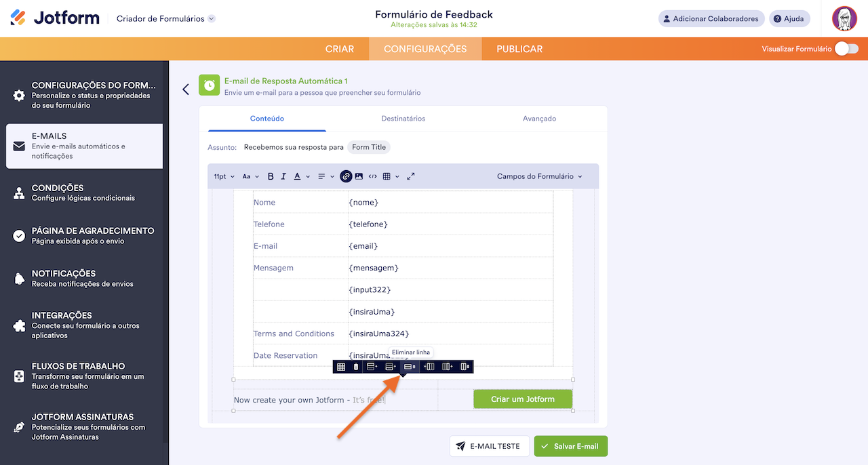868x465 pixels.
Task: Apply Italic formatting in the editor
Action: [283, 176]
